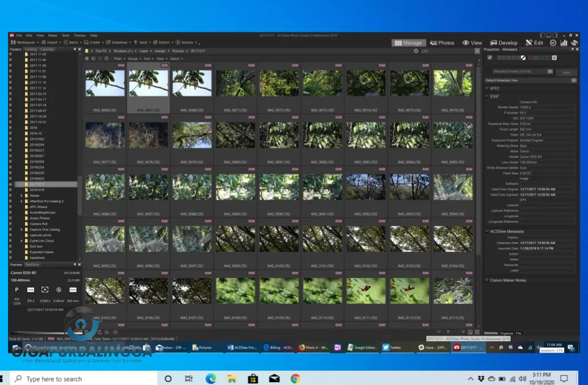Set rating 3 in Properties panel
Screen dimensions: 588x385
[x=509, y=57]
